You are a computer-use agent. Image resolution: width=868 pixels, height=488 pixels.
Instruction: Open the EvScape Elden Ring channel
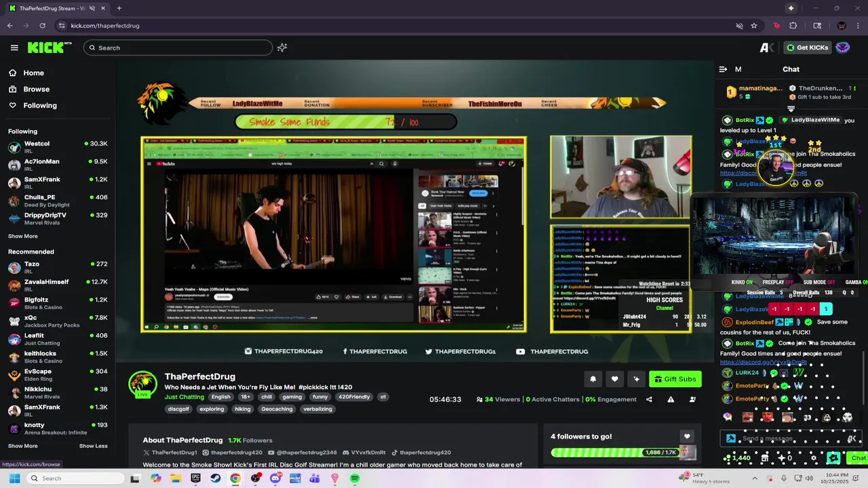pyautogui.click(x=58, y=375)
